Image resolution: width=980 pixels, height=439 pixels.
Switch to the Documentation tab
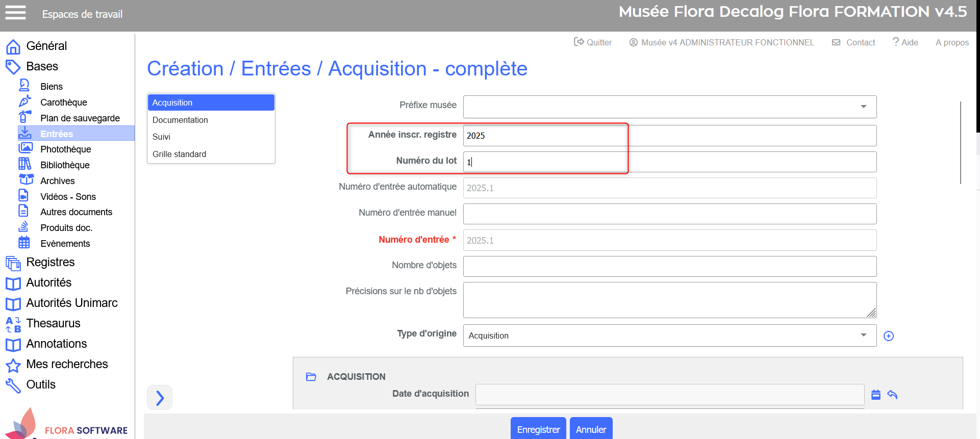(x=211, y=120)
